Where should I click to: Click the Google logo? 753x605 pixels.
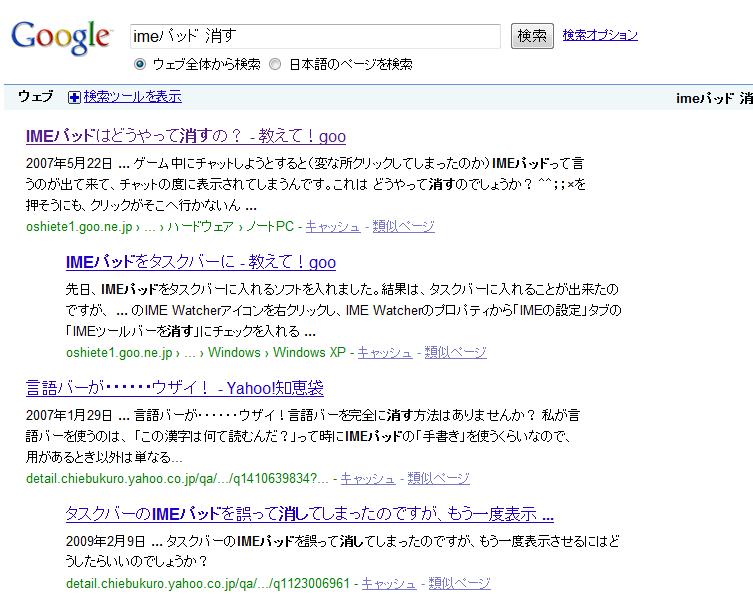click(x=61, y=37)
